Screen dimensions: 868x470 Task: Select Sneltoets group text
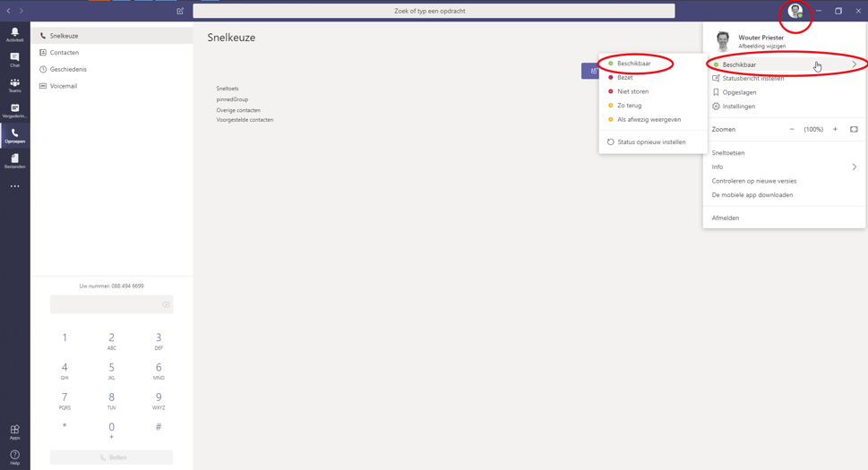228,89
